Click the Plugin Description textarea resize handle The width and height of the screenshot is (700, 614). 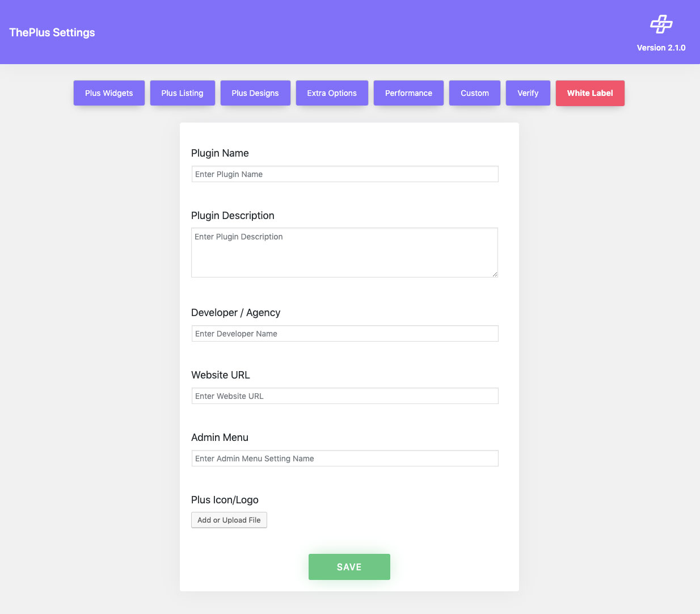(x=495, y=274)
